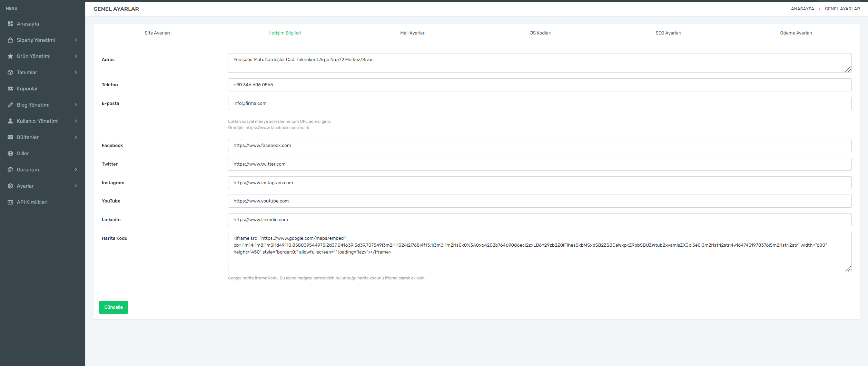Image resolution: width=868 pixels, height=366 pixels.
Task: Click the API Kimlikleri code icon
Action: coord(10,202)
